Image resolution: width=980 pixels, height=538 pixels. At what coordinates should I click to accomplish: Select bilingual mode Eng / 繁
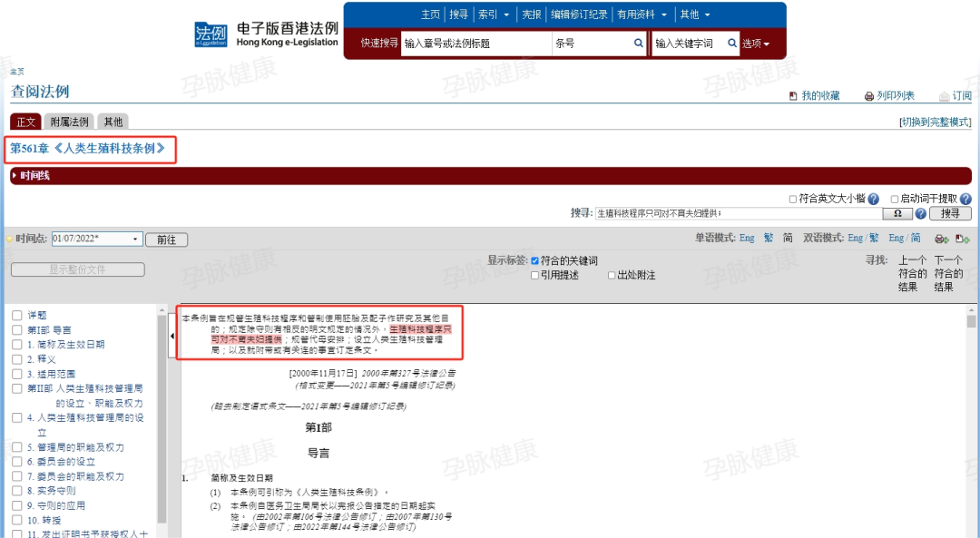(863, 238)
